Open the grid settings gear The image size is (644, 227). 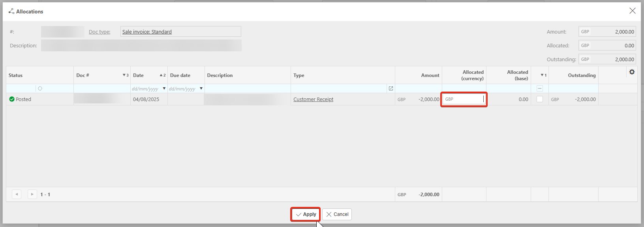coord(632,72)
